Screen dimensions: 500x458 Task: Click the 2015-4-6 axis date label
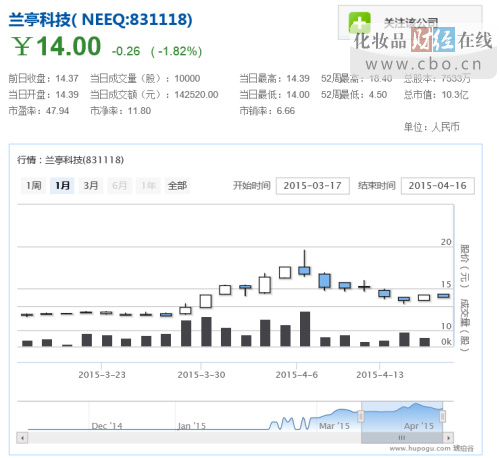tap(297, 375)
